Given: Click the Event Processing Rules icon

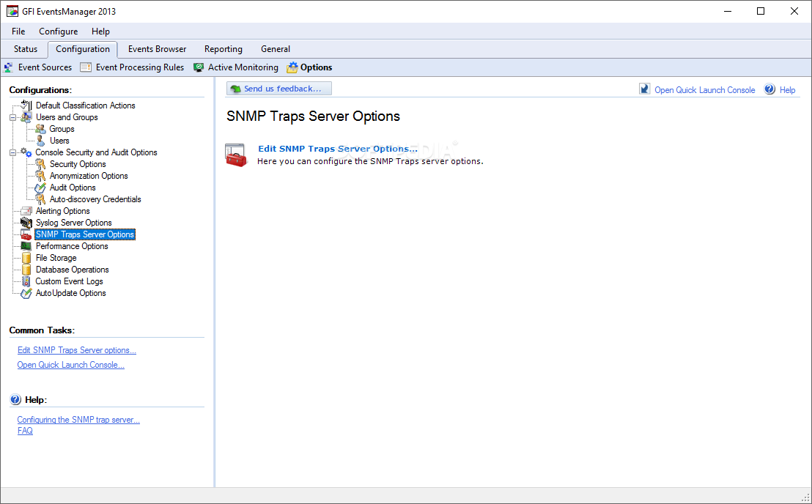Looking at the screenshot, I should click(x=86, y=67).
